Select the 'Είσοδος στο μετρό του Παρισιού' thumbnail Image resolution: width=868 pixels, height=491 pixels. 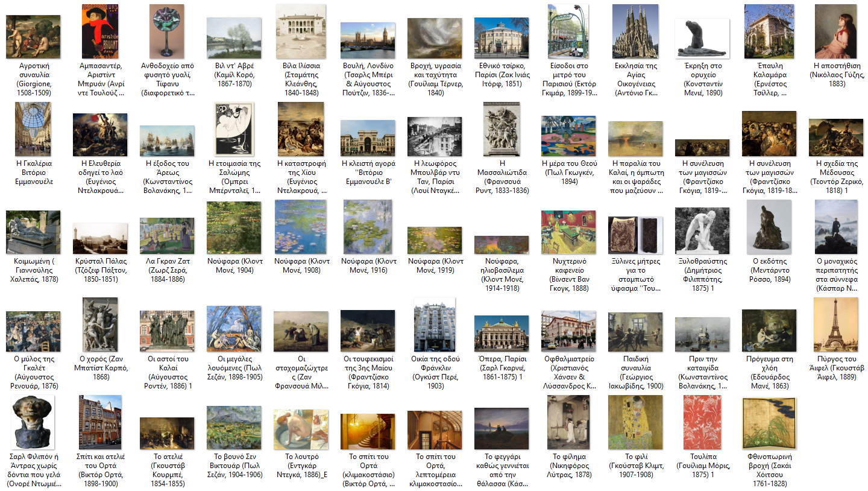pyautogui.click(x=569, y=31)
